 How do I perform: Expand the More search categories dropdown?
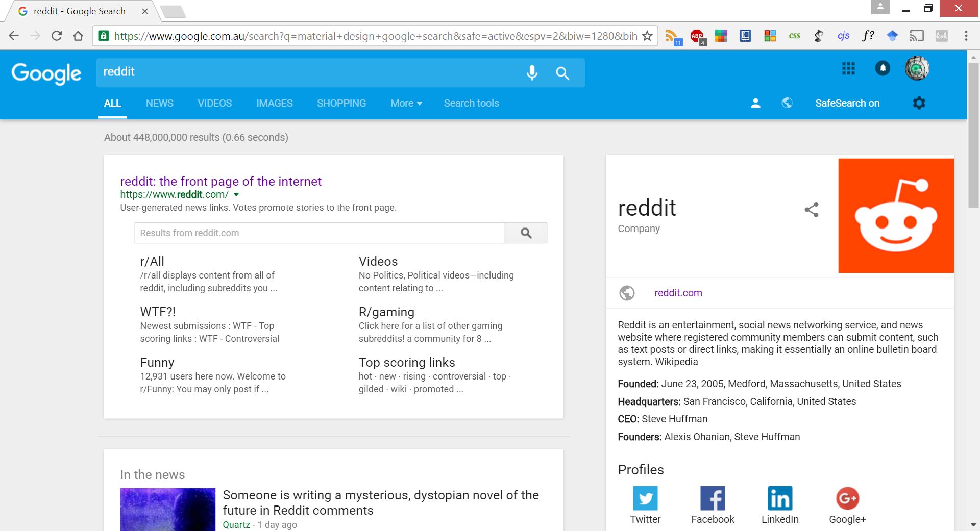406,103
